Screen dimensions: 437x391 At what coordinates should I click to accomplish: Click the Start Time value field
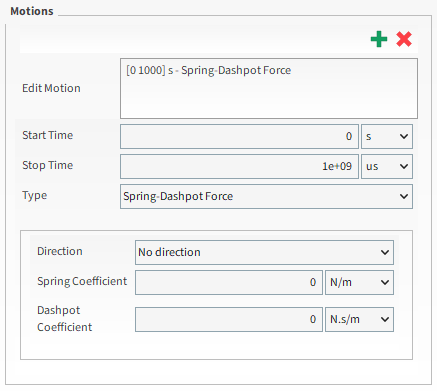(x=239, y=136)
